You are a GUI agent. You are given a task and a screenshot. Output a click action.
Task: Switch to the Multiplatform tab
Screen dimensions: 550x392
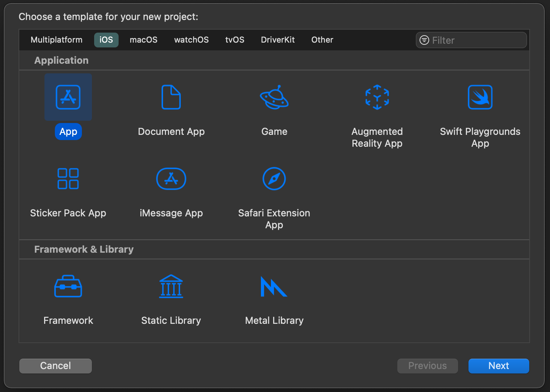point(57,40)
